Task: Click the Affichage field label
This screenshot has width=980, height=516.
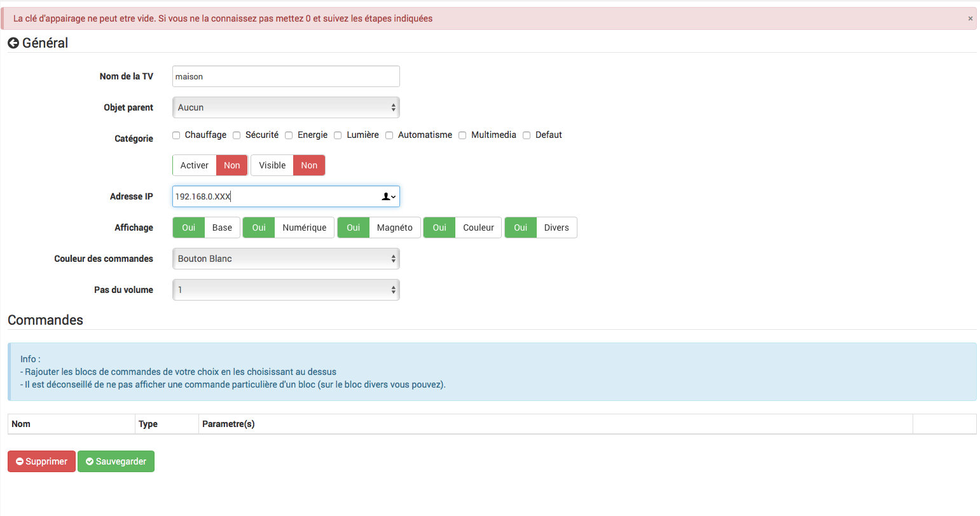Action: [x=134, y=227]
